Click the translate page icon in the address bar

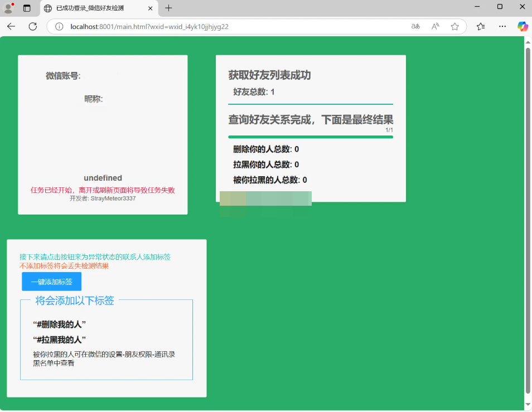point(415,26)
